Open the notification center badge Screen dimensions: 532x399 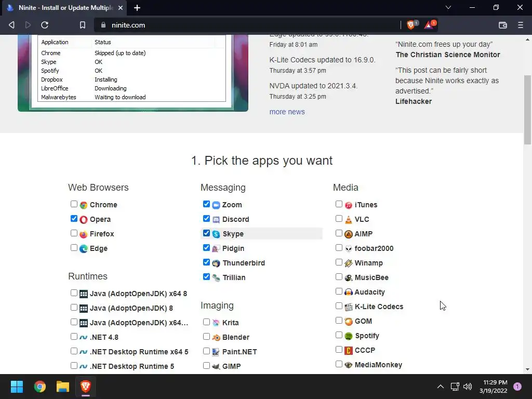pyautogui.click(x=517, y=387)
